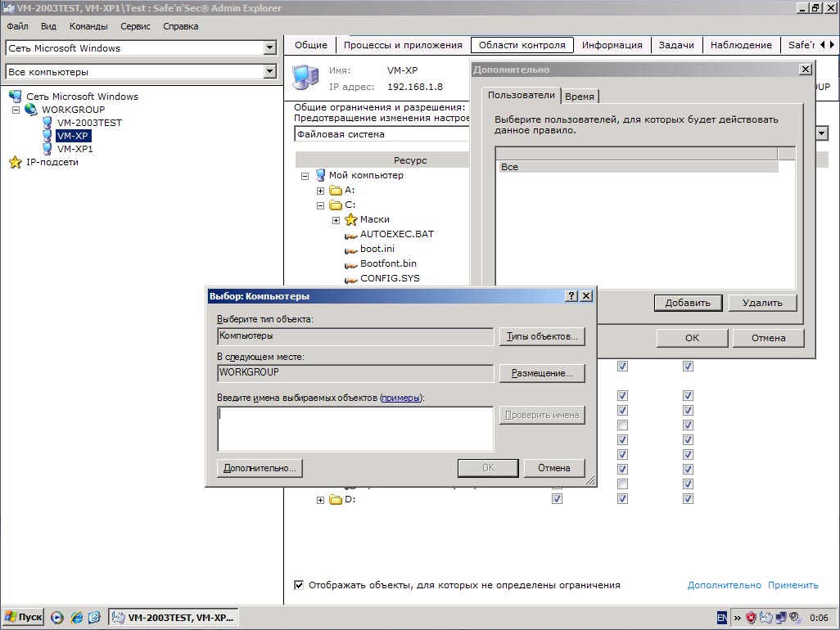
Task: Click the Пуск start button
Action: [x=23, y=617]
